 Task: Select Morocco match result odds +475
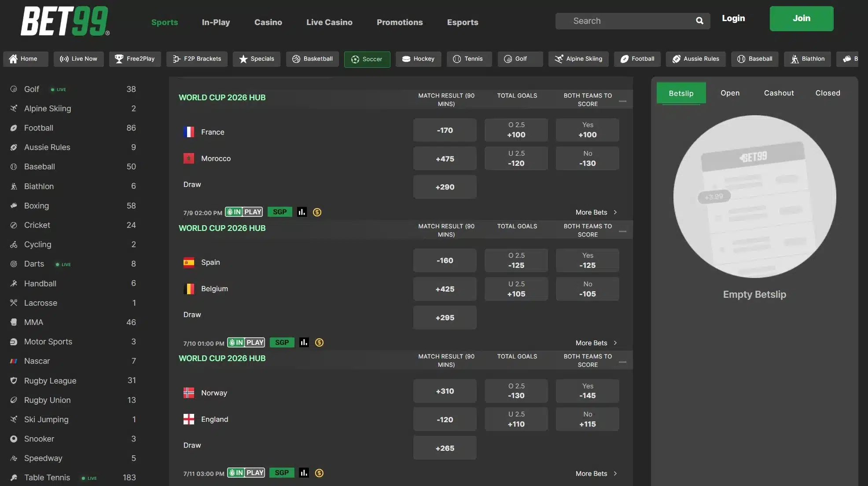click(445, 159)
